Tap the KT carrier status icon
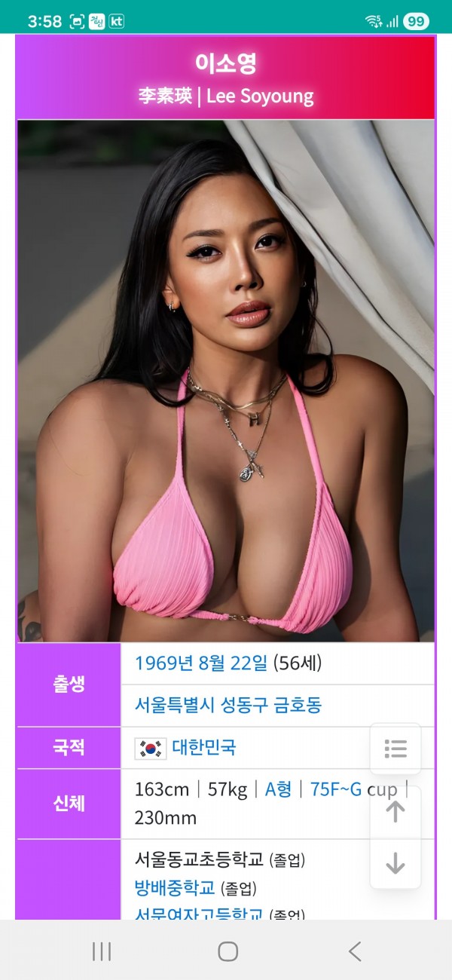 (117, 21)
